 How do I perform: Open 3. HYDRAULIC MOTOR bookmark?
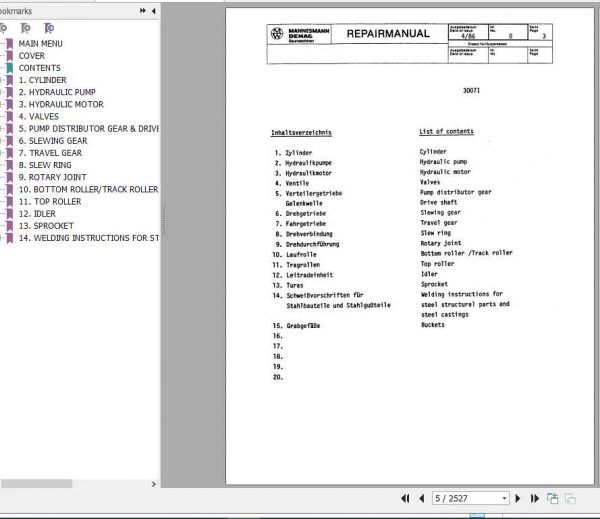click(61, 104)
